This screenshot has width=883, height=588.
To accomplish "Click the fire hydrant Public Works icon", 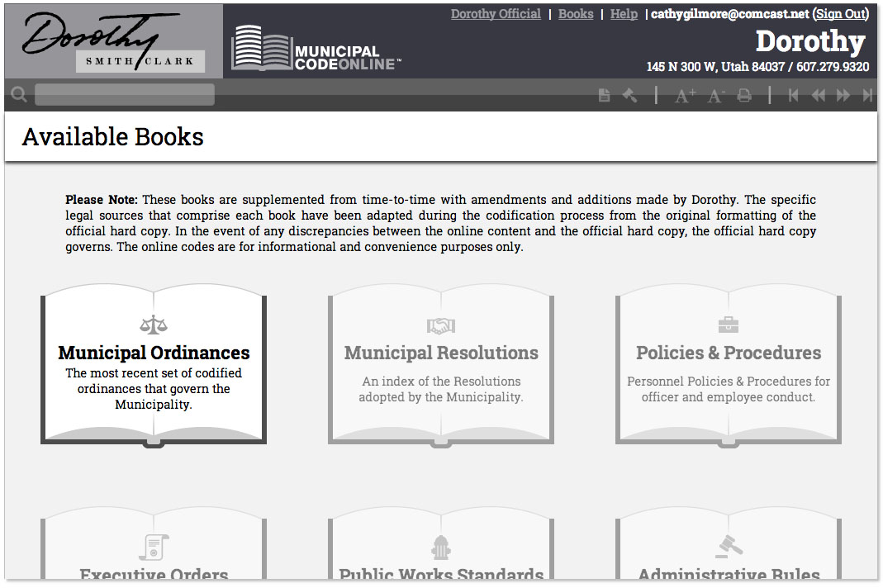I will coord(441,547).
